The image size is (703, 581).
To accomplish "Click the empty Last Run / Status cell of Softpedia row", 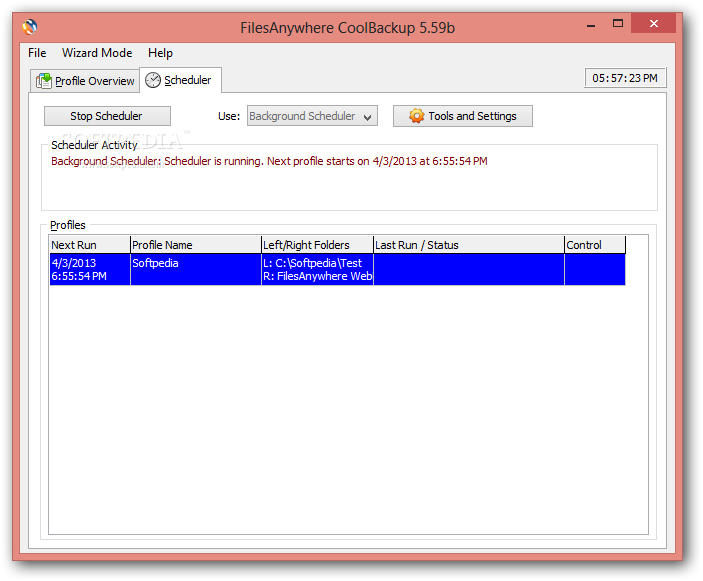I will coord(469,269).
